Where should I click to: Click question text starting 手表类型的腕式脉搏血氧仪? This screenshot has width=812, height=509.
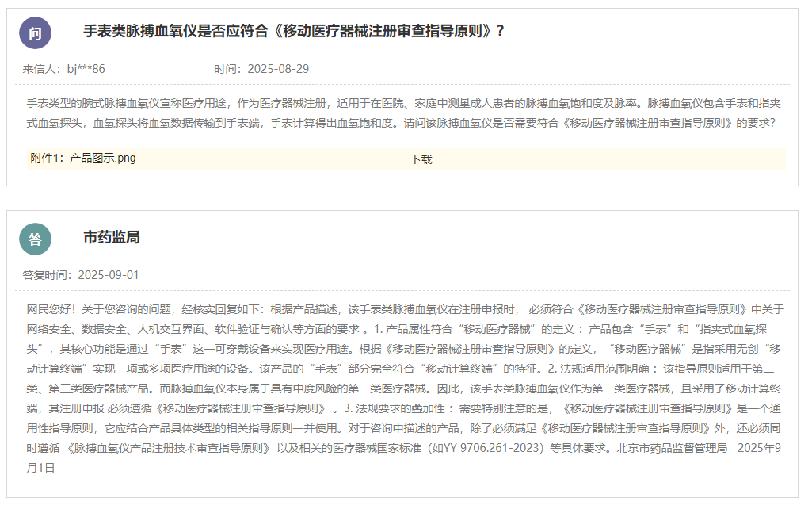[x=95, y=103]
